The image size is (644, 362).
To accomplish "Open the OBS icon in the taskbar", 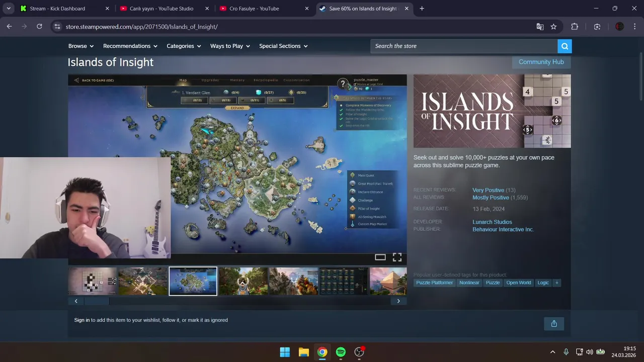I will pyautogui.click(x=359, y=352).
